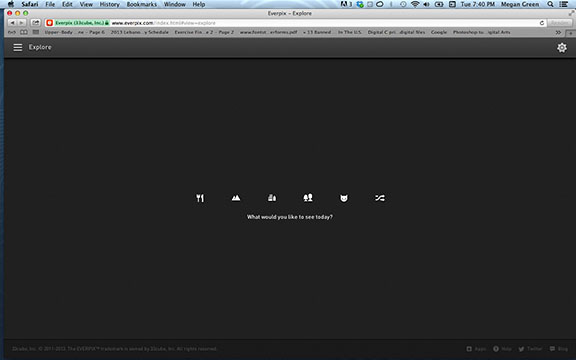Viewport: 576px width, 360px height.
Task: Click the green Everpix certificate badge
Action: [x=82, y=23]
